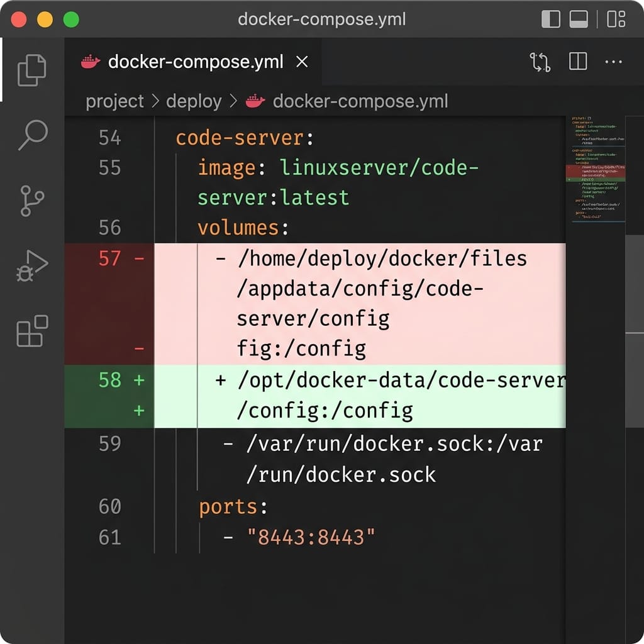Click the vertical scrollbar thumb
Image resolution: width=644 pixels, height=644 pixels.
635,332
